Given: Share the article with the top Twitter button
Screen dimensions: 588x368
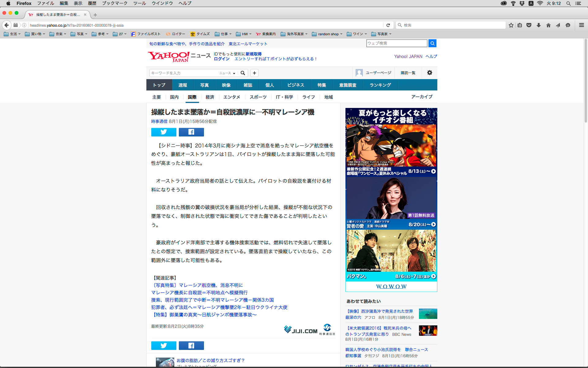Looking at the screenshot, I should coord(164,132).
